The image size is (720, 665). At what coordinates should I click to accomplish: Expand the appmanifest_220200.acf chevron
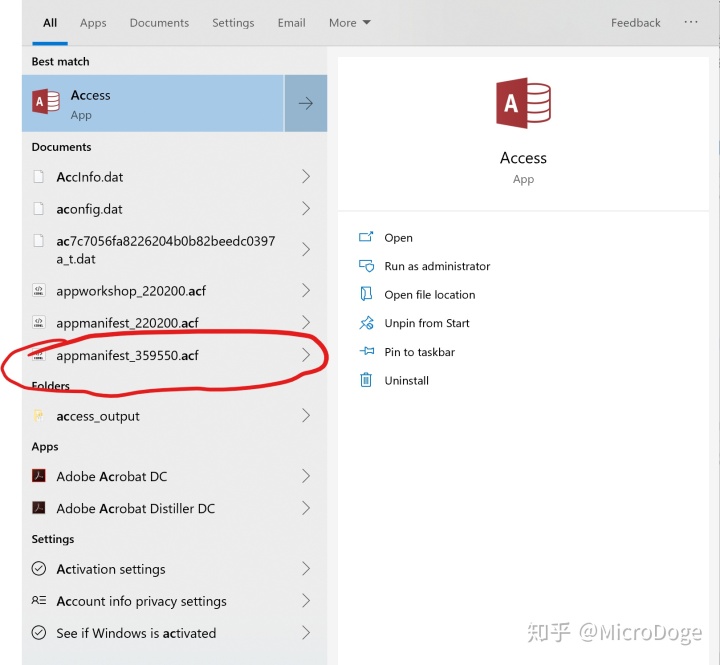click(306, 322)
